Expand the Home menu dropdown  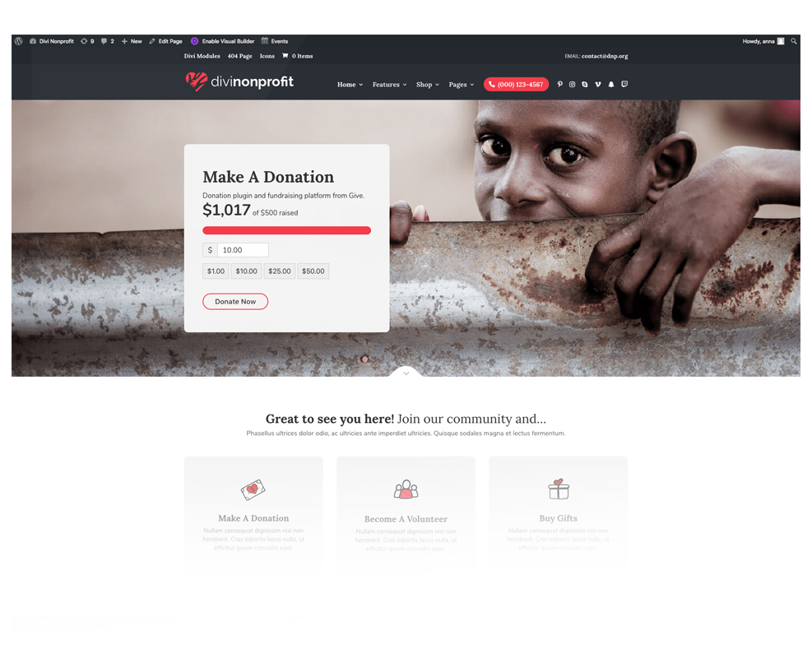coord(350,85)
